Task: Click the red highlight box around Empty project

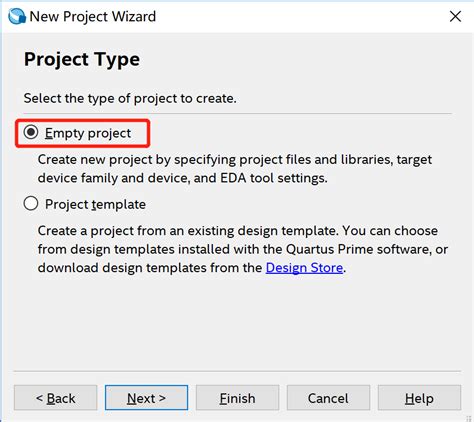Action: click(x=82, y=133)
